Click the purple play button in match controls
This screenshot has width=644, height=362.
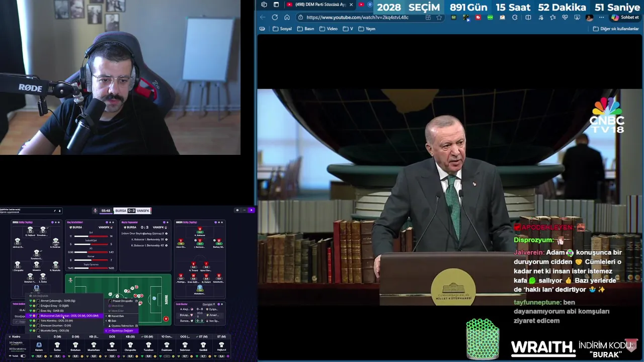(251, 210)
